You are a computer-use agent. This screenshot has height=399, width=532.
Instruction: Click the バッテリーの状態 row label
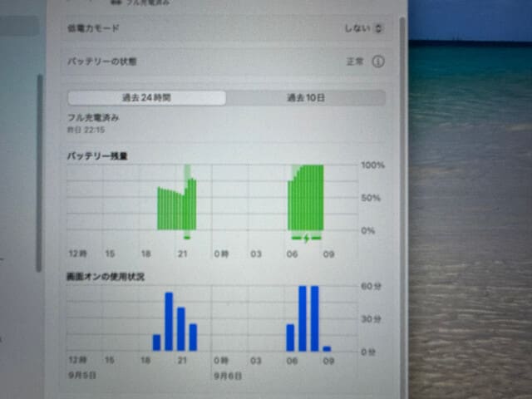coord(101,62)
